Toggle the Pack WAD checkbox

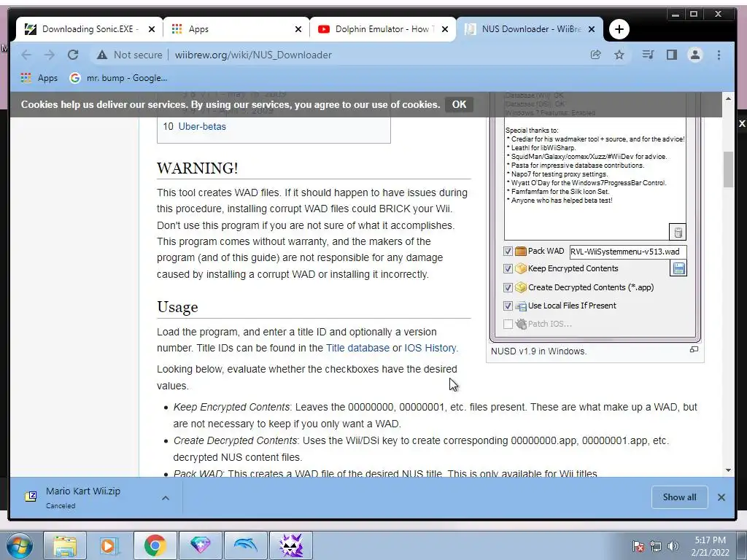[x=508, y=251]
